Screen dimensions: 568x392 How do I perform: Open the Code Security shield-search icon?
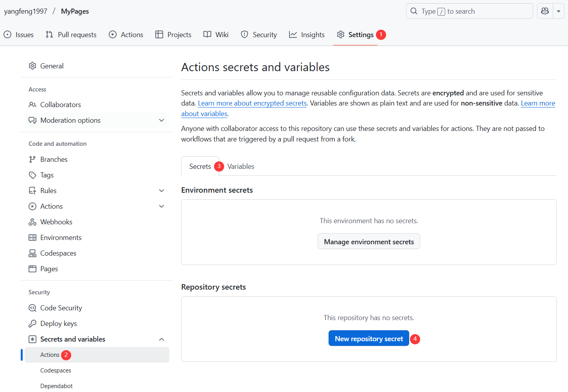pyautogui.click(x=32, y=308)
